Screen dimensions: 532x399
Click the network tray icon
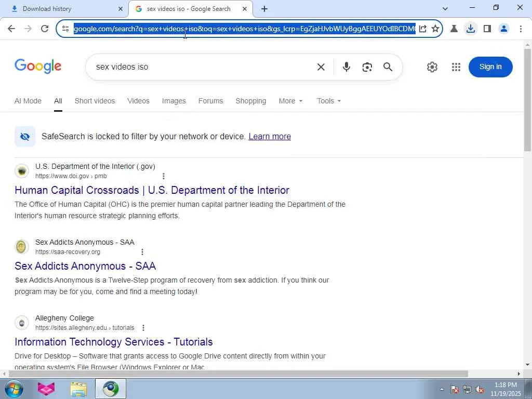pos(467,390)
